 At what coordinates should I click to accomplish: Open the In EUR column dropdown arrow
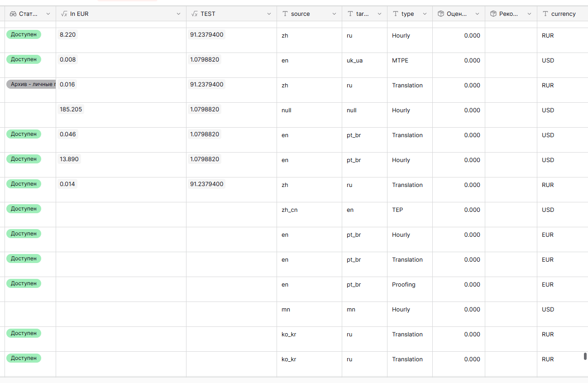point(178,14)
